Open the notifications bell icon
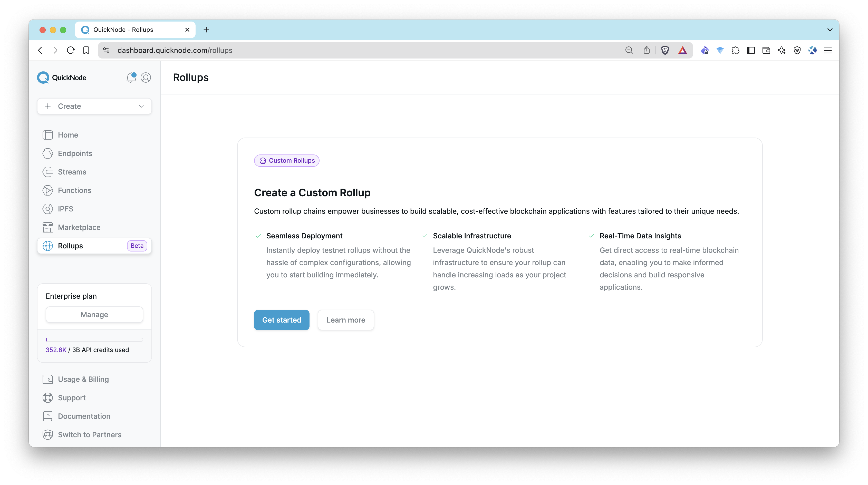The image size is (868, 485). 131,77
